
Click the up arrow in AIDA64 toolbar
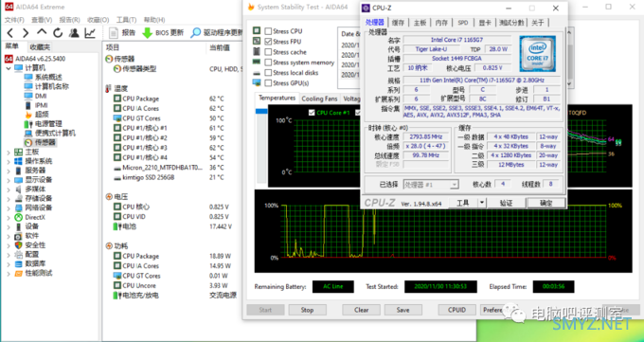[x=42, y=32]
